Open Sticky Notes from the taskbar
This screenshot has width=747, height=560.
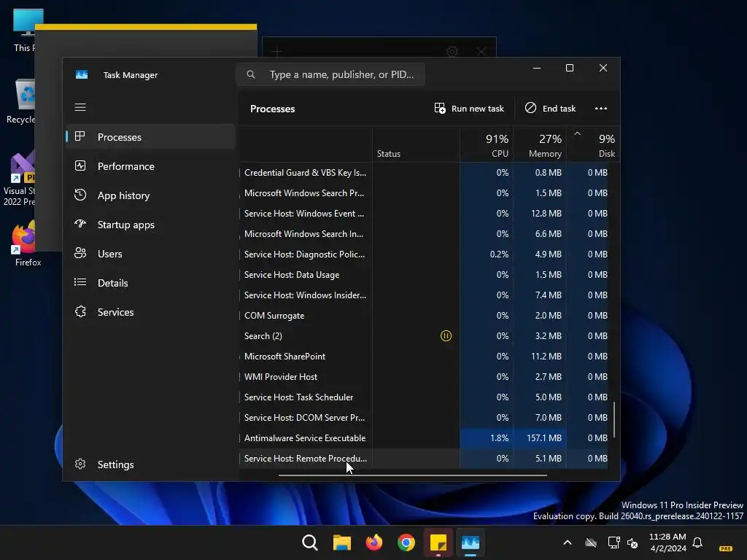pyautogui.click(x=438, y=542)
